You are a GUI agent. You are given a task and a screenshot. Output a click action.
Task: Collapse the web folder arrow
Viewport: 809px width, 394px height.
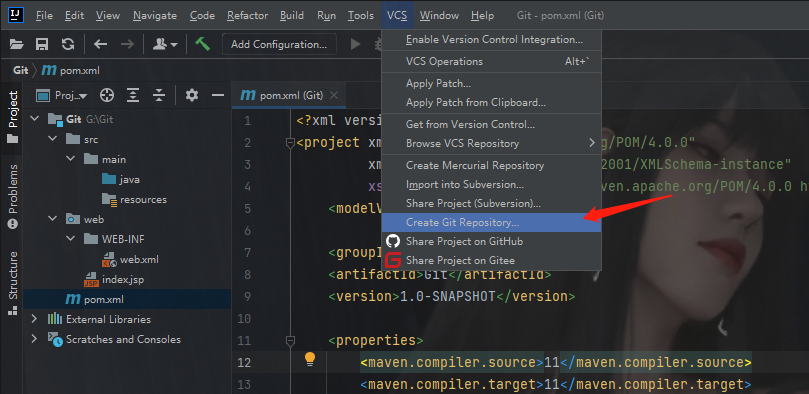pyautogui.click(x=52, y=219)
